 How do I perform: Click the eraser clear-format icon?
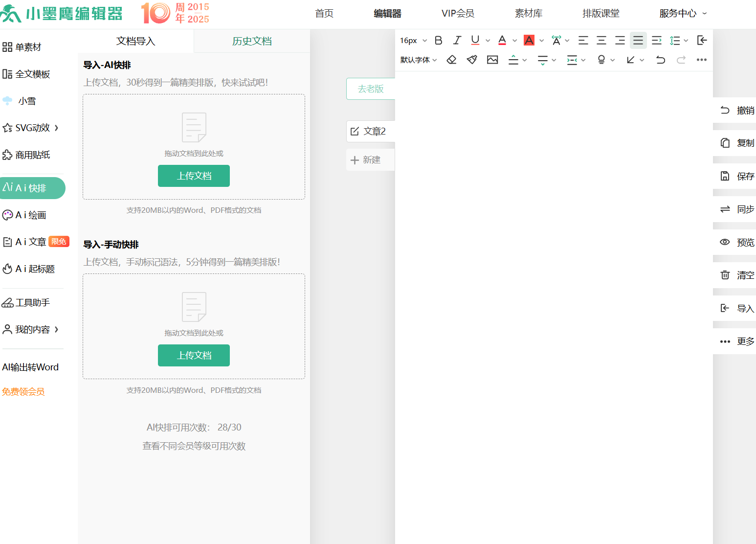pyautogui.click(x=451, y=60)
